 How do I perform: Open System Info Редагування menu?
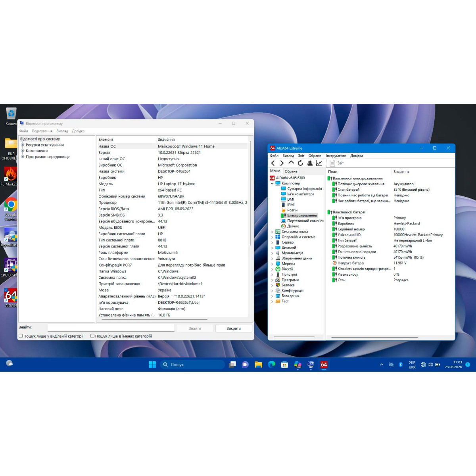pyautogui.click(x=42, y=131)
